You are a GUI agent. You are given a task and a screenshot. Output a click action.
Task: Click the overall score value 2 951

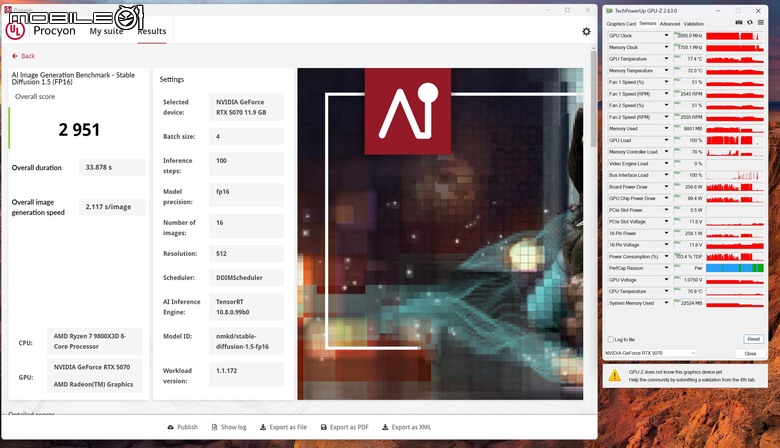(79, 130)
